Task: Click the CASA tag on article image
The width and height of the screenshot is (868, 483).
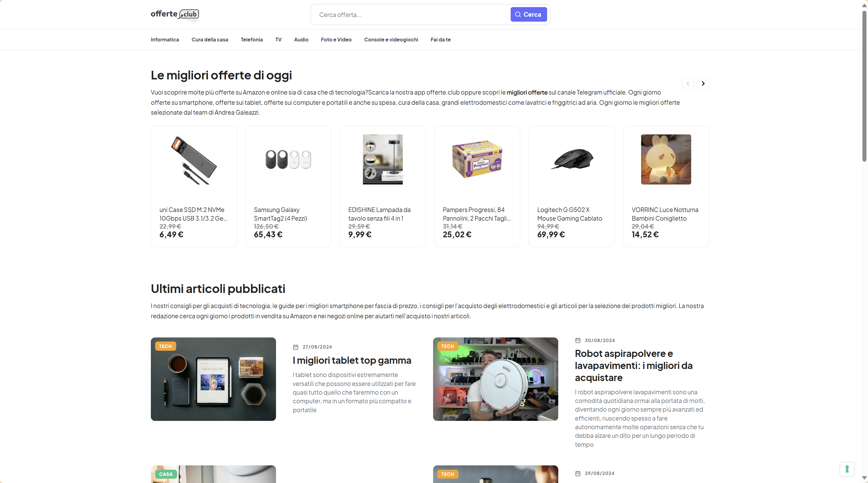Action: [166, 474]
